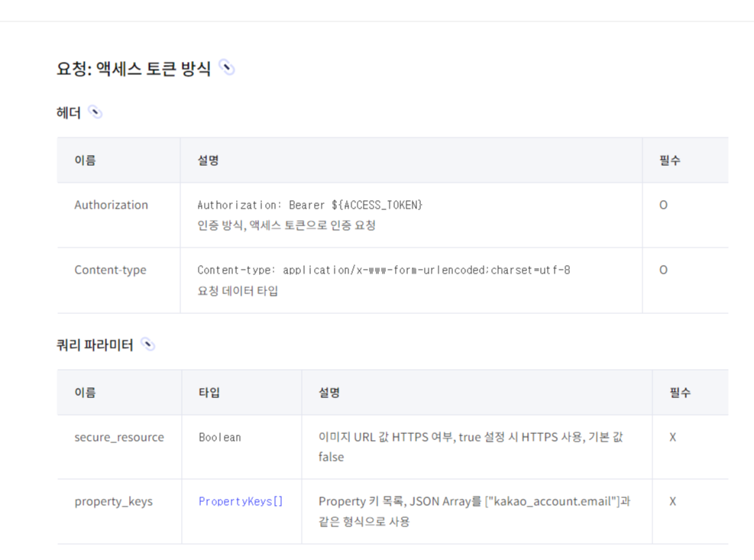Click the 인증 방식, 액세스 토큰으로 인증 요청 description
This screenshot has height=560, width=754.
click(286, 225)
